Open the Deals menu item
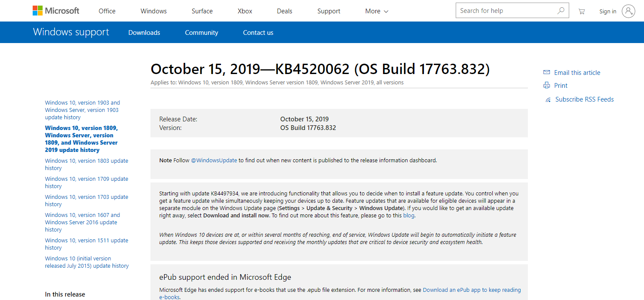 (x=285, y=11)
